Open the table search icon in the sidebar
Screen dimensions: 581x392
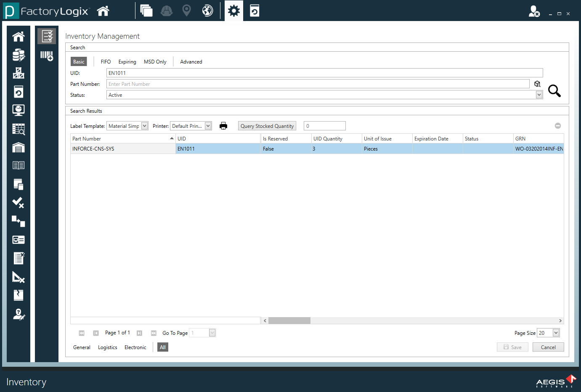pos(18,129)
